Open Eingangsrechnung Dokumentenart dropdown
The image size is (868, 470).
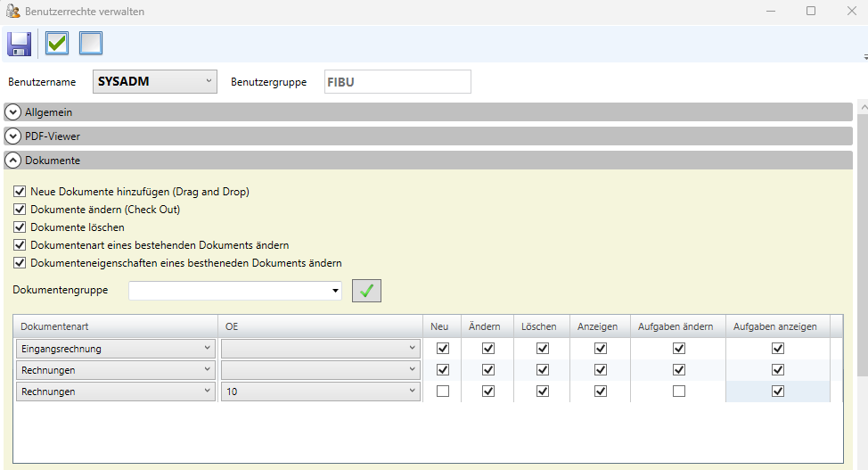pyautogui.click(x=207, y=349)
